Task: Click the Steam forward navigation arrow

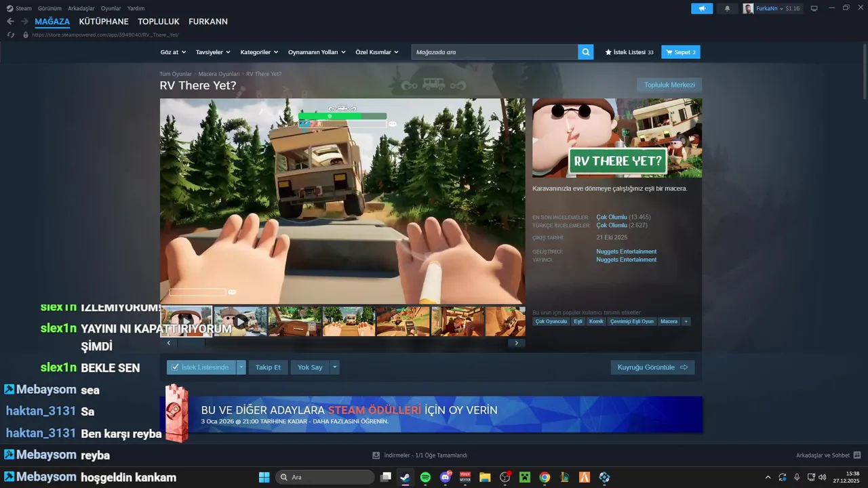Action: point(24,22)
